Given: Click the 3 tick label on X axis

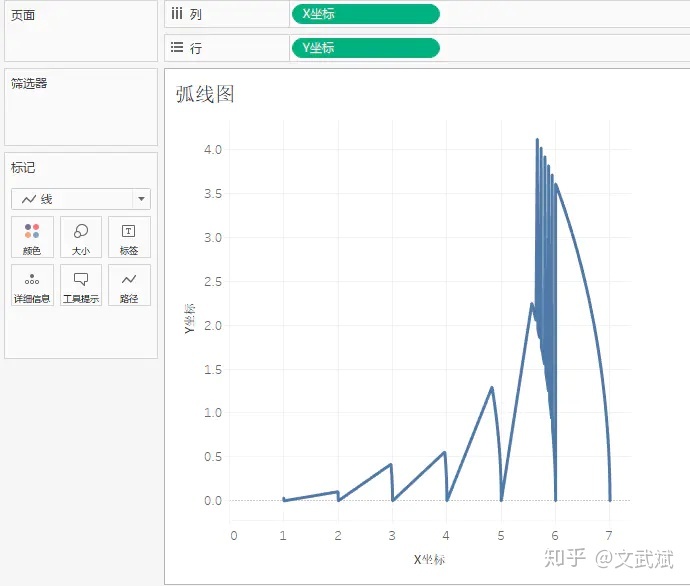Looking at the screenshot, I should point(392,535).
